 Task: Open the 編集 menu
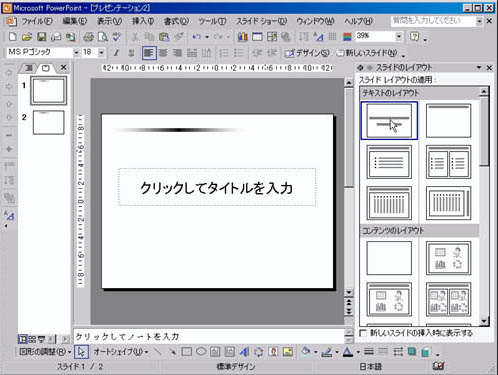[75, 21]
